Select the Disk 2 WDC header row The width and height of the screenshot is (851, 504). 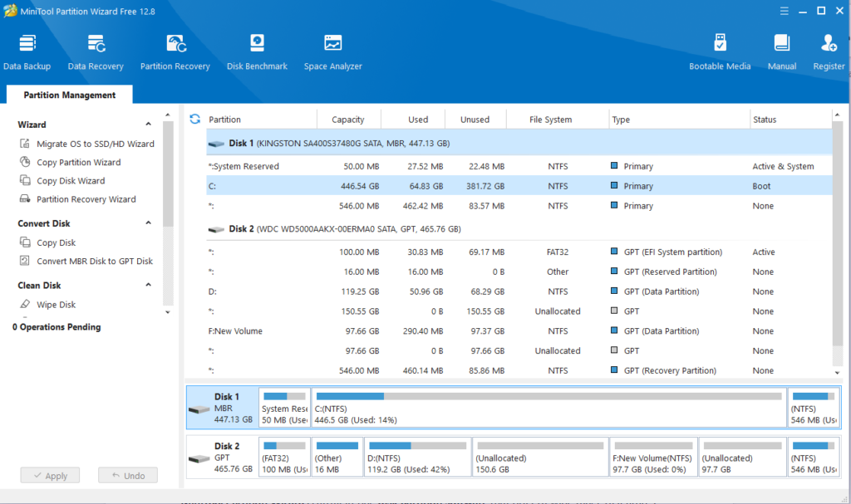(x=519, y=229)
